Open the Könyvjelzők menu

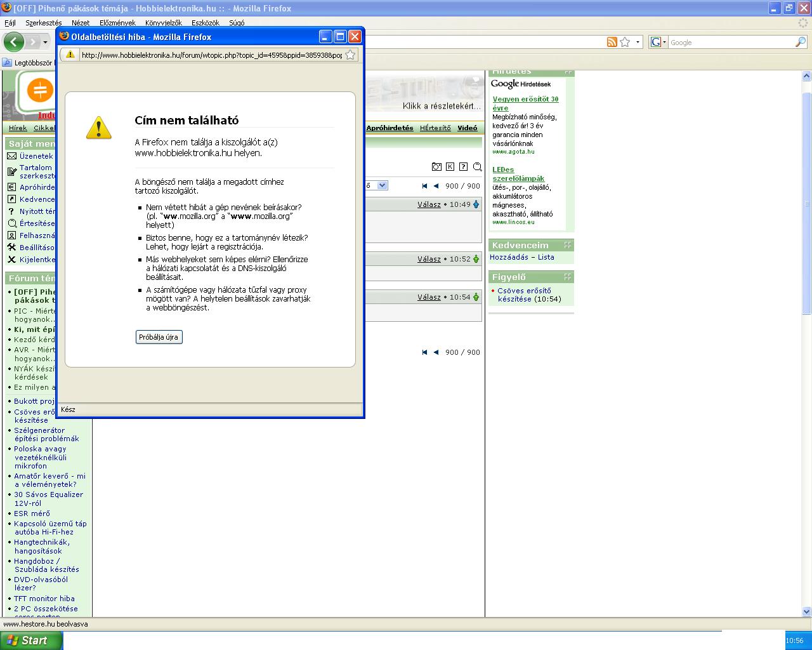tap(163, 23)
